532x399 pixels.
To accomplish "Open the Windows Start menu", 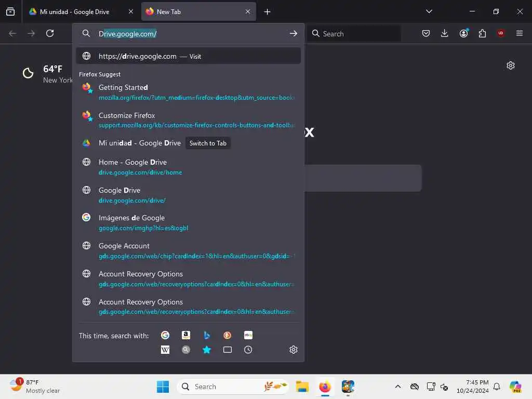I will tap(163, 387).
